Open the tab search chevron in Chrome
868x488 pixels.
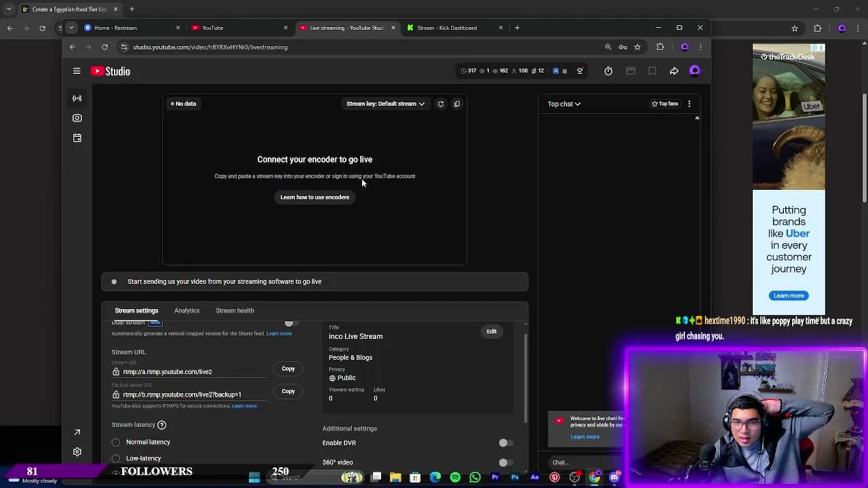point(71,28)
